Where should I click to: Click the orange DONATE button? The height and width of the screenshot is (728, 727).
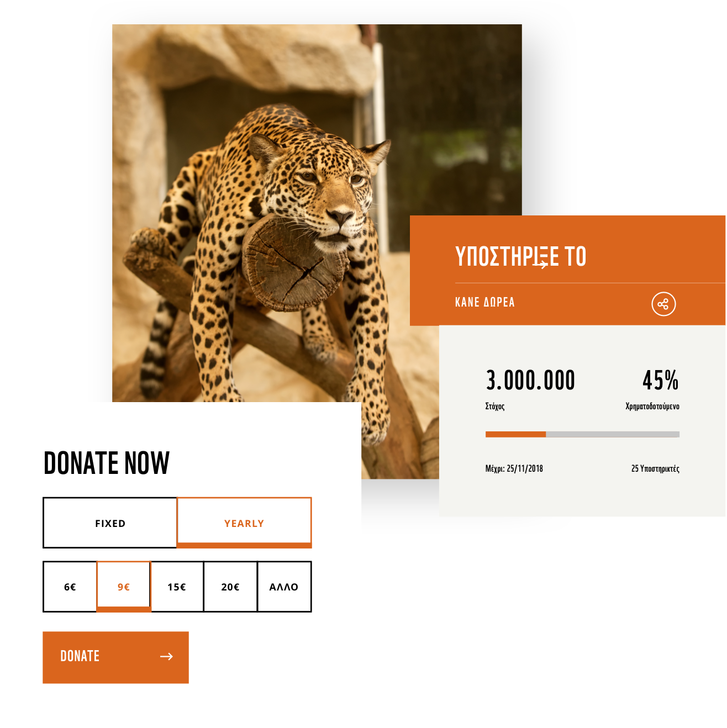[116, 657]
